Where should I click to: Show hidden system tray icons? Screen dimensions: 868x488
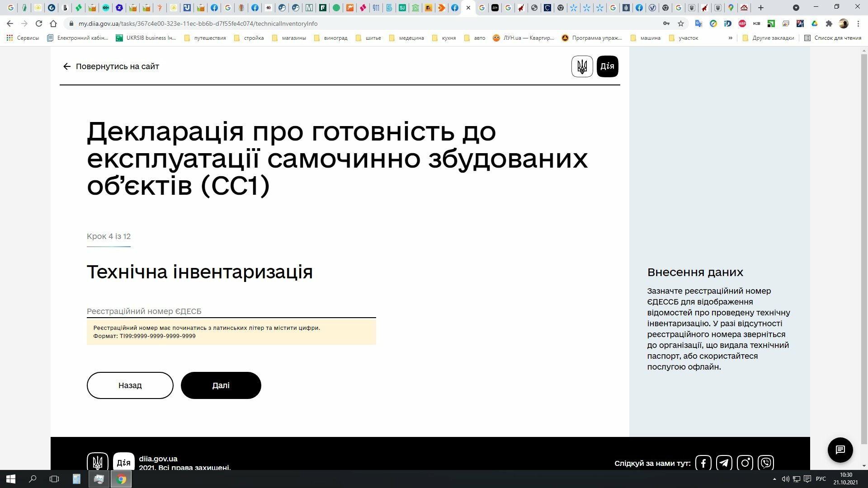(x=774, y=479)
